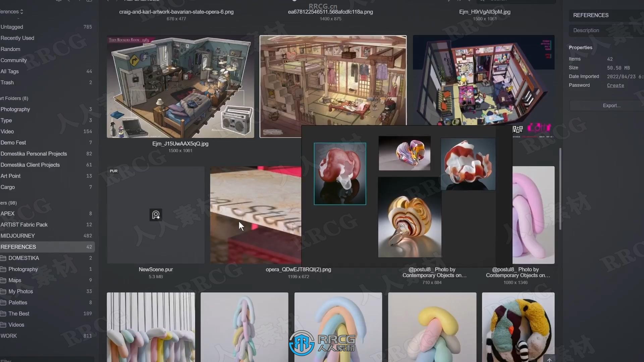Click the Videos folder icon

[x=3, y=325]
